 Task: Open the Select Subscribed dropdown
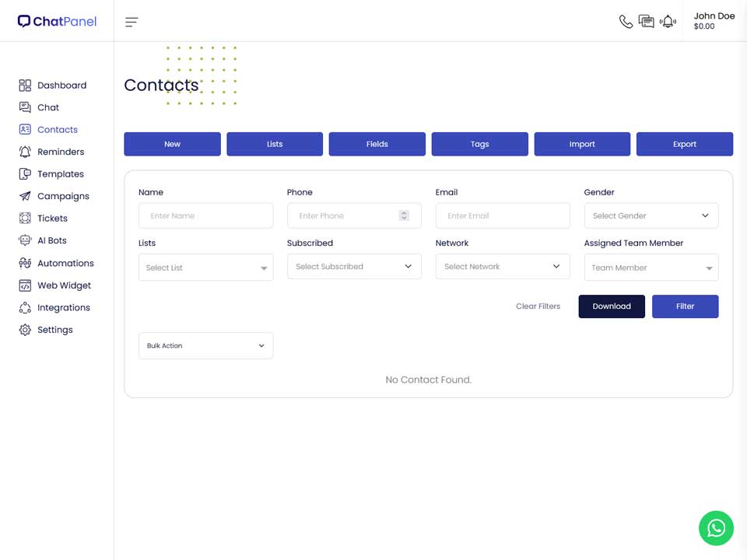pos(354,266)
